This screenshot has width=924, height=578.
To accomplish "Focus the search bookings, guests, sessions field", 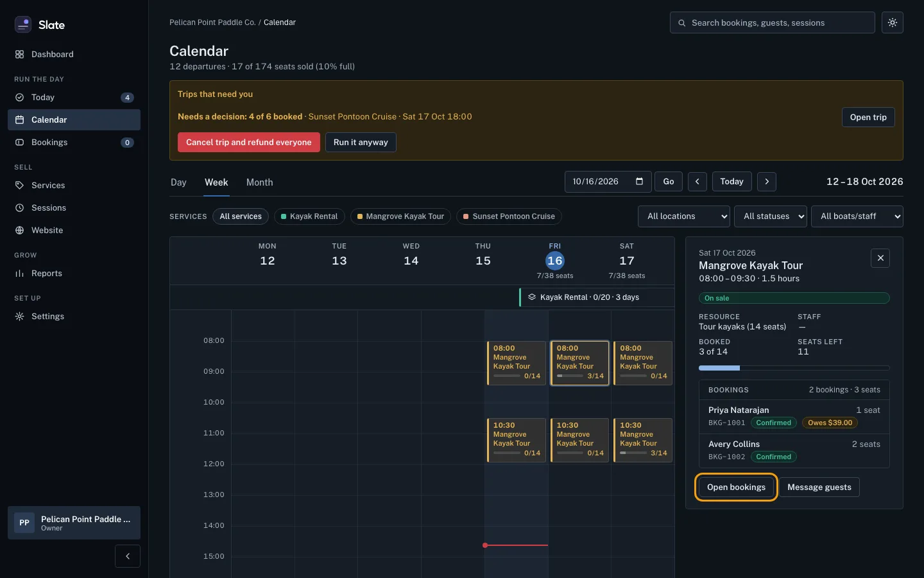I will click(773, 22).
